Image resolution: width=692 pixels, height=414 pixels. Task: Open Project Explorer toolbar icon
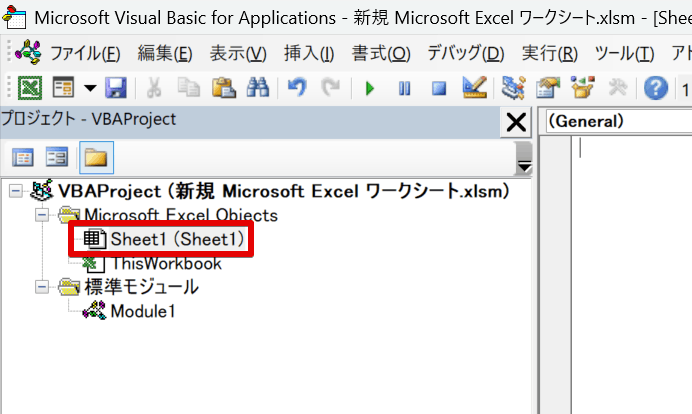513,87
